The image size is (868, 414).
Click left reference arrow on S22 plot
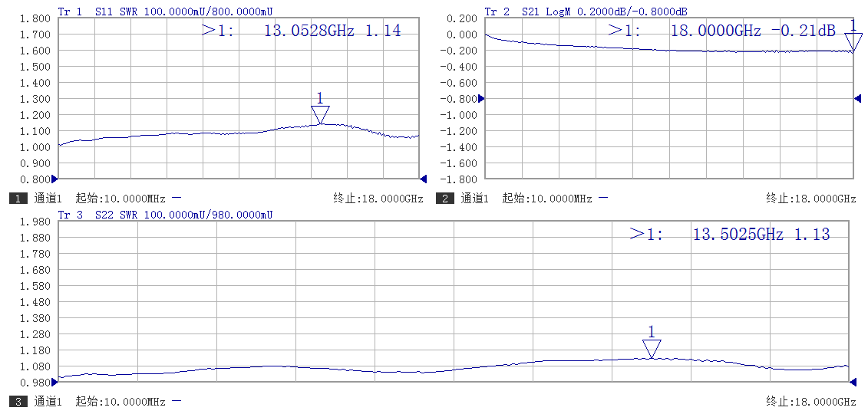coord(54,381)
